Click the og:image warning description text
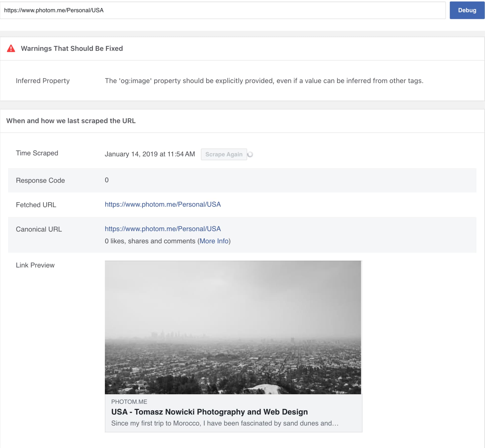The image size is (485, 448). 264,81
